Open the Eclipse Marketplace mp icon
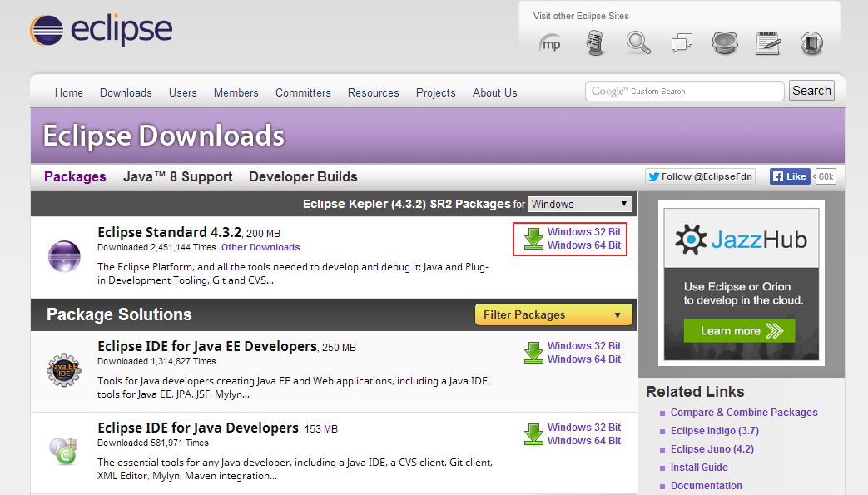This screenshot has height=495, width=868. [x=550, y=43]
